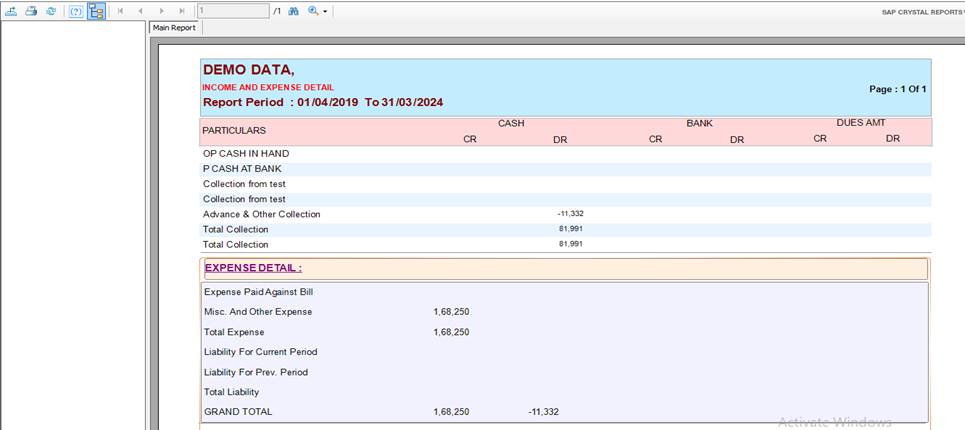Select the PARTICULARS column header
Viewport: 965px width, 430px height.
pos(234,131)
